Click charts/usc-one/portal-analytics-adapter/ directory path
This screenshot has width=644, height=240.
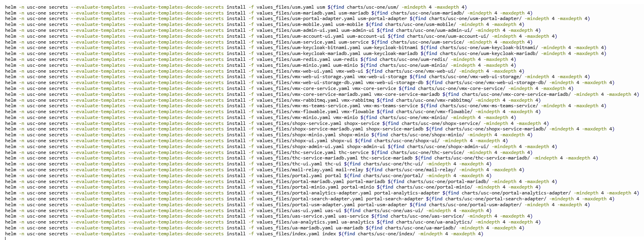point(516,193)
